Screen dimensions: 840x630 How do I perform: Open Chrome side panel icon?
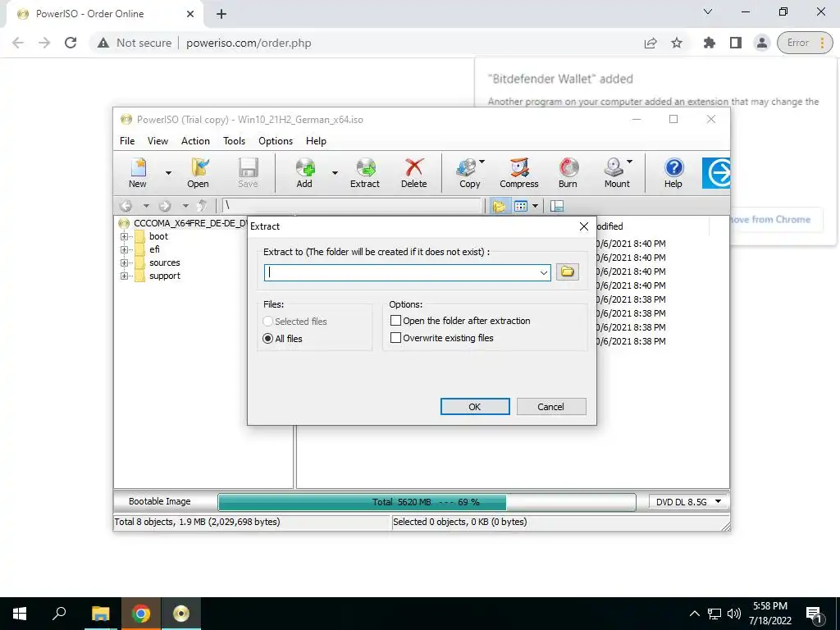(x=736, y=43)
